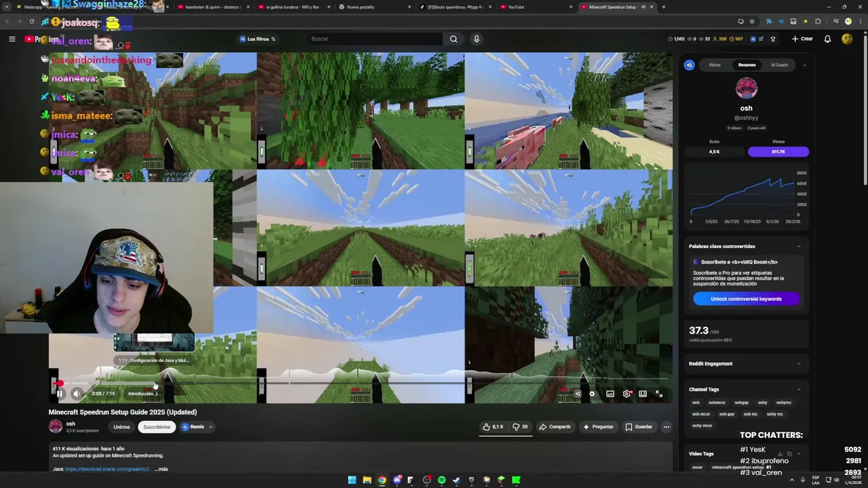Toggle subtitles in the player
The width and height of the screenshot is (868, 488).
pos(610,394)
